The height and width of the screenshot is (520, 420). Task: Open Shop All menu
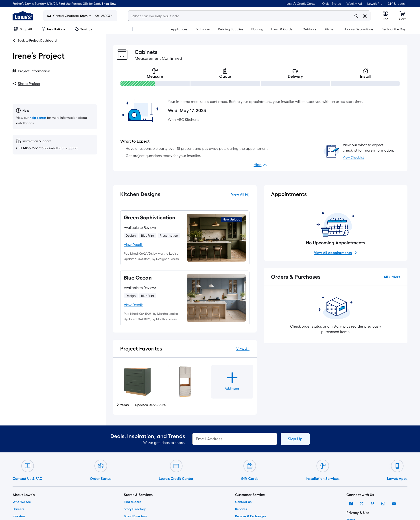tap(23, 29)
